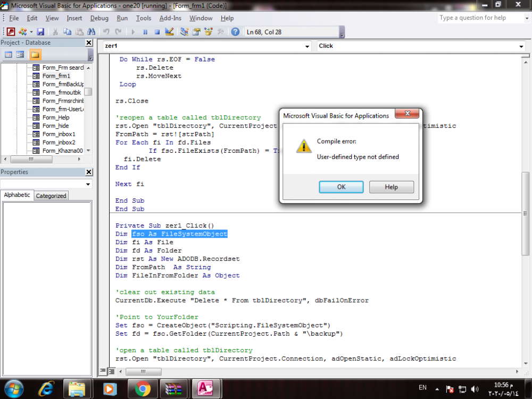Click the Cut scissors icon
This screenshot has height=399, width=532.
55,31
